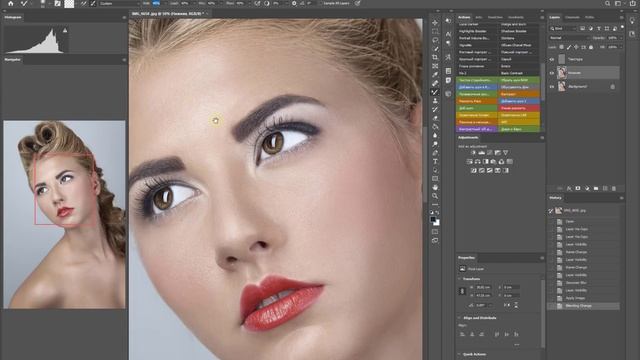The image size is (640, 360).
Task: Add a Brightness/Contrast adjustment
Action: (473, 153)
